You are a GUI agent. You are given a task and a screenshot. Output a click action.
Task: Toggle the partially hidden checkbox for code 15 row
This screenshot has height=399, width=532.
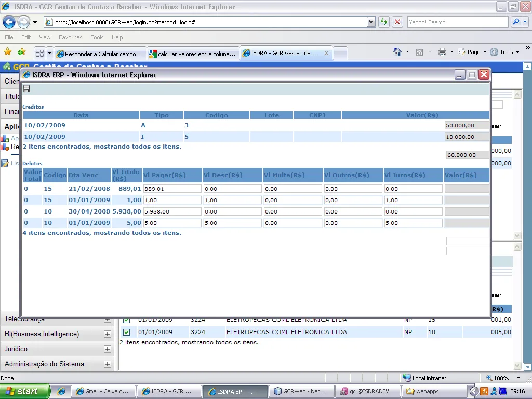(127, 320)
